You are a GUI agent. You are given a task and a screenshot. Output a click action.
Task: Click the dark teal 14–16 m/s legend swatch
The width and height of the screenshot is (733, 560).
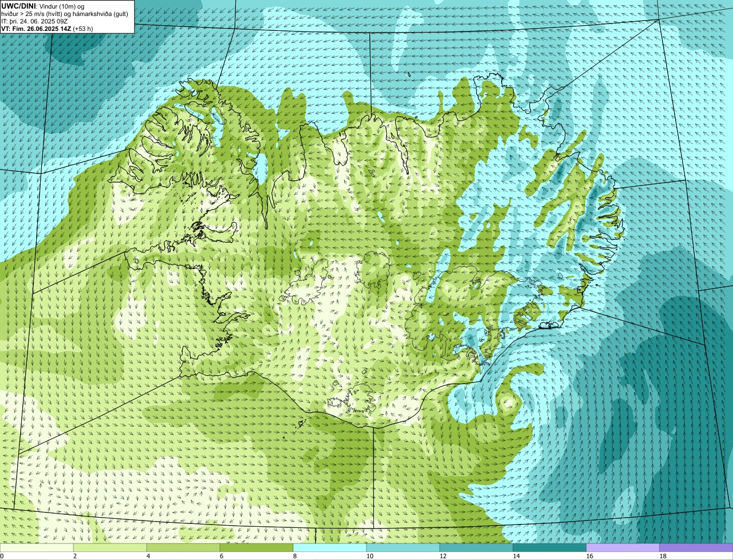click(x=550, y=548)
